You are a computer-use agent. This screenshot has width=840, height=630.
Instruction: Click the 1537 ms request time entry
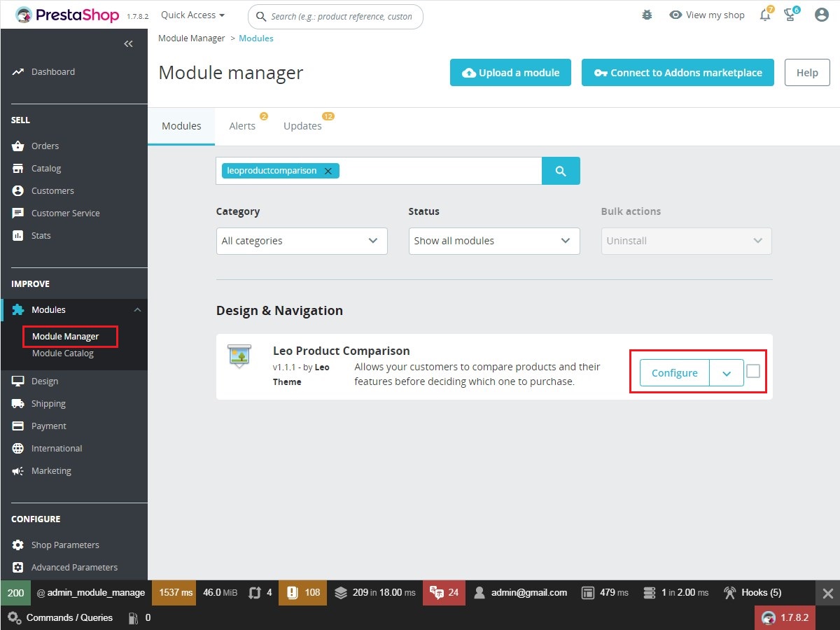click(176, 593)
